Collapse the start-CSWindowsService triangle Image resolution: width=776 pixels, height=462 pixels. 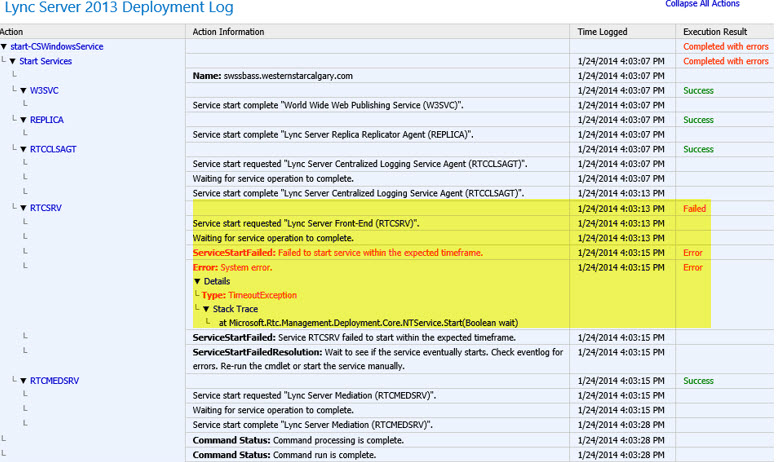tap(4, 46)
